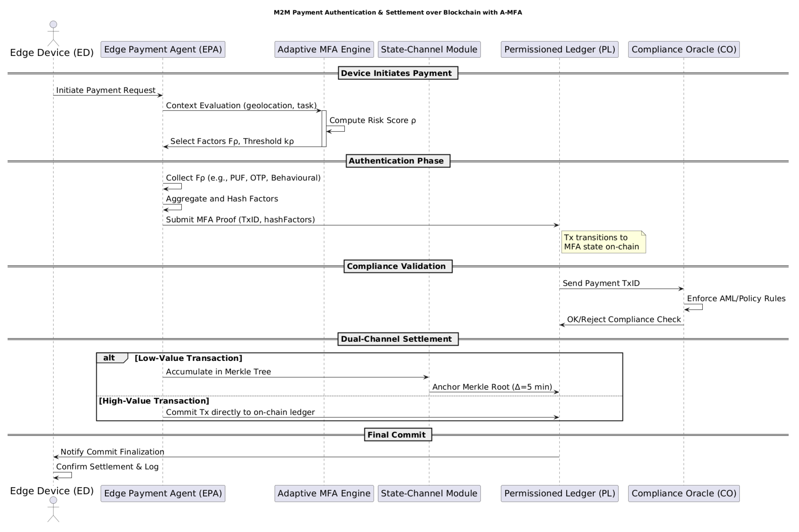Click the bottom Compliance Oracle (CO) box

coord(684,493)
